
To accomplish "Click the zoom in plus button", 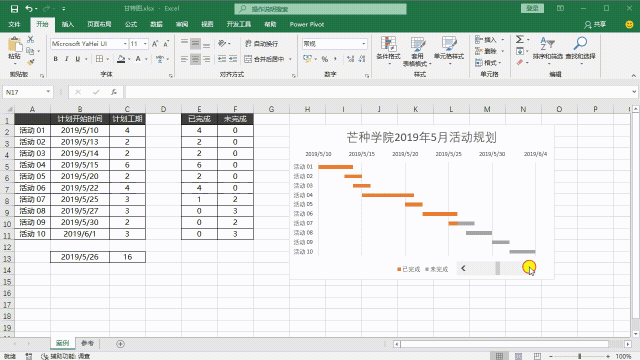I will pyautogui.click(x=608, y=356).
